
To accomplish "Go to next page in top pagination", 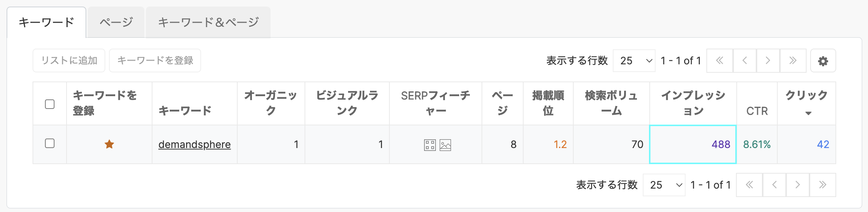I will pyautogui.click(x=768, y=61).
